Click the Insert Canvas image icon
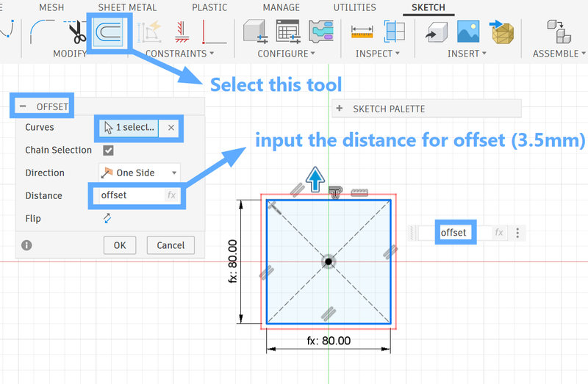The image size is (588, 384). (468, 32)
